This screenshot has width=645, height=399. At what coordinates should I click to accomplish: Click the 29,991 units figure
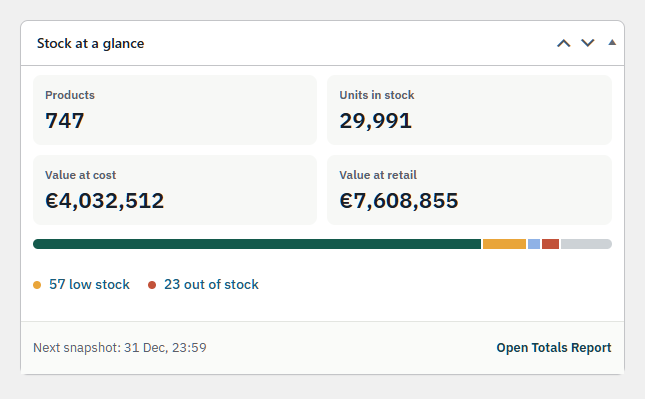click(376, 121)
